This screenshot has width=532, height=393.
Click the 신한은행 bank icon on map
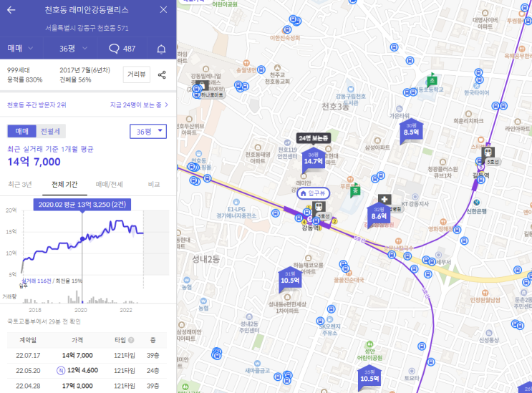(477, 203)
